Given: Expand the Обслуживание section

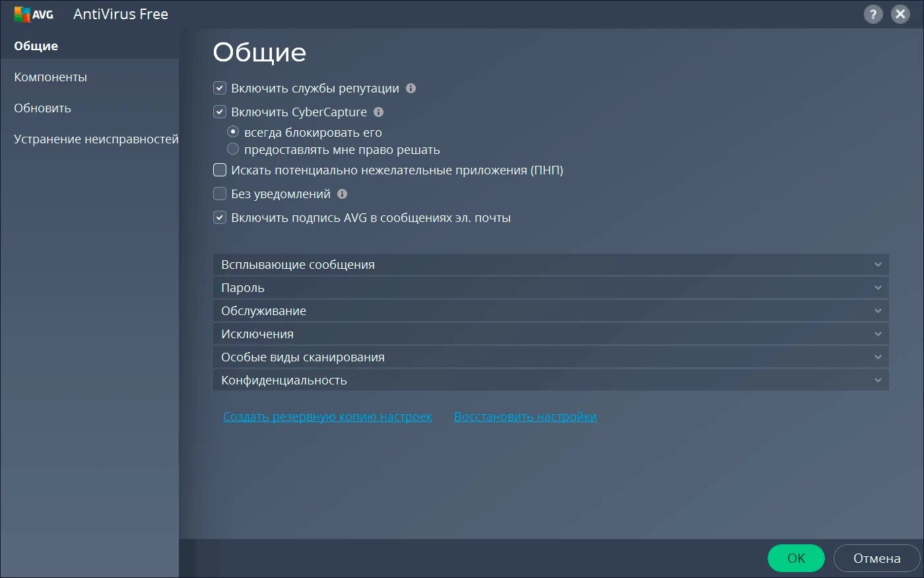Looking at the screenshot, I should click(551, 310).
